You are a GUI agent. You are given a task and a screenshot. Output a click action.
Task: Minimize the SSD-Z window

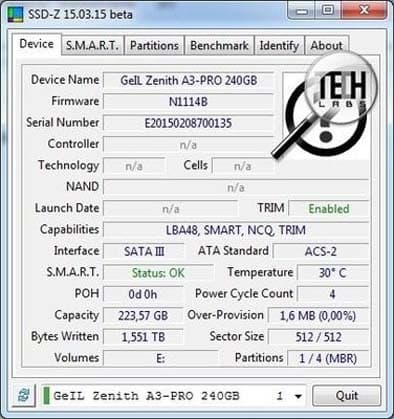(x=302, y=11)
